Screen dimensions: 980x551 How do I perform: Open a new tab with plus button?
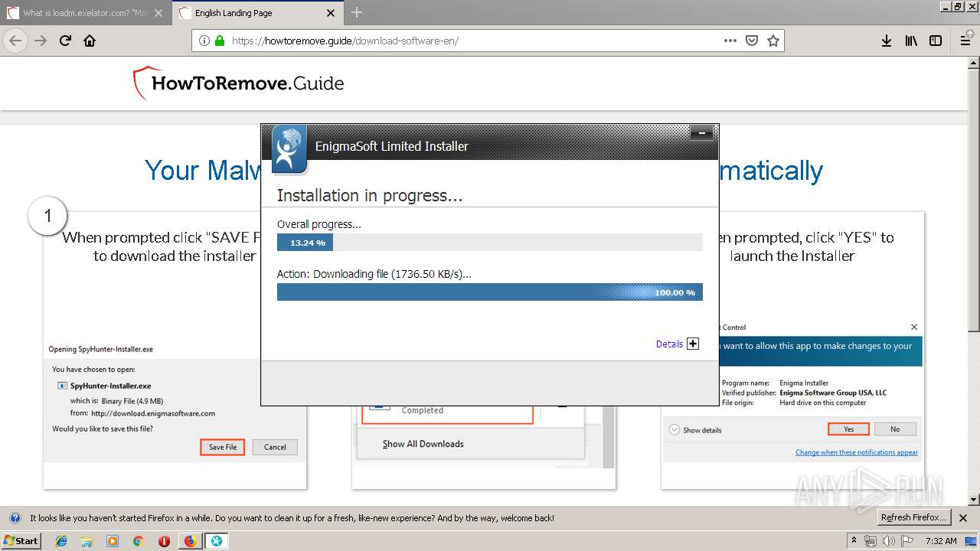point(357,12)
